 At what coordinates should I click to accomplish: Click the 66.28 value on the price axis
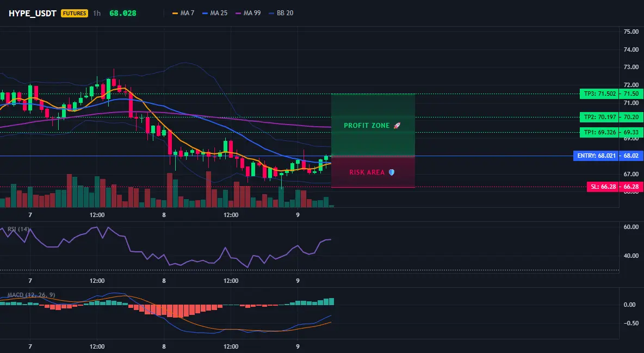631,187
